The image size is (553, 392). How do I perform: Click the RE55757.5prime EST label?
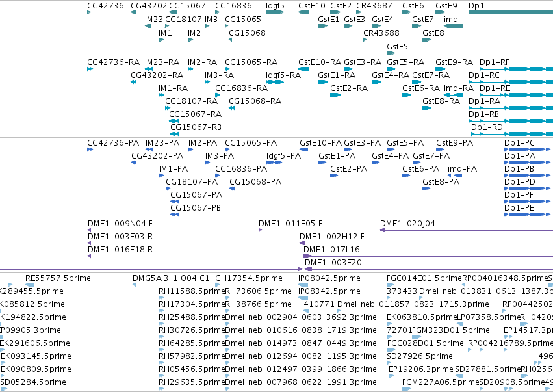pos(58,278)
